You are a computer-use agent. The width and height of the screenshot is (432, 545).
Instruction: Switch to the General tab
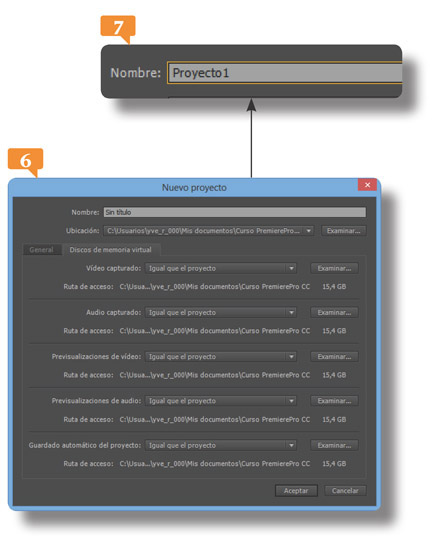click(42, 250)
